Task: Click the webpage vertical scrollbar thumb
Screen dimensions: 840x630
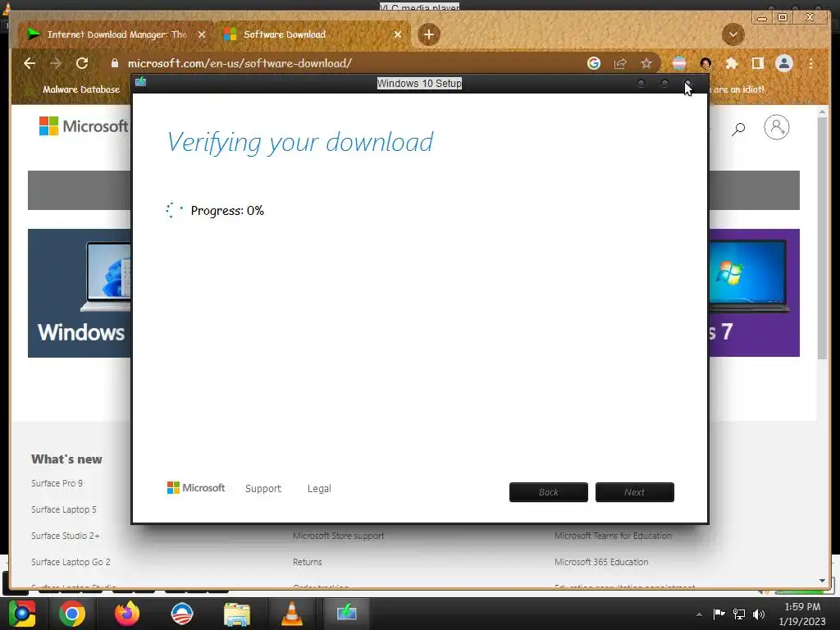Action: [x=822, y=239]
